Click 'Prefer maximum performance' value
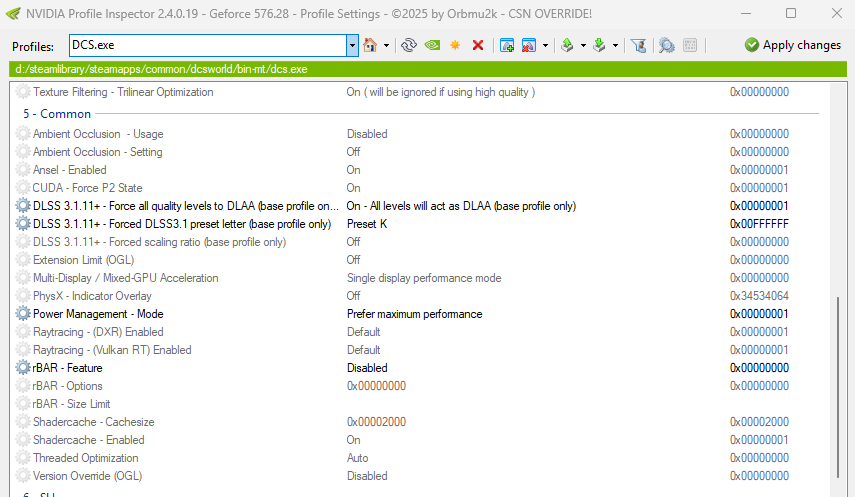Screen dimensions: 855x497 [x=414, y=314]
